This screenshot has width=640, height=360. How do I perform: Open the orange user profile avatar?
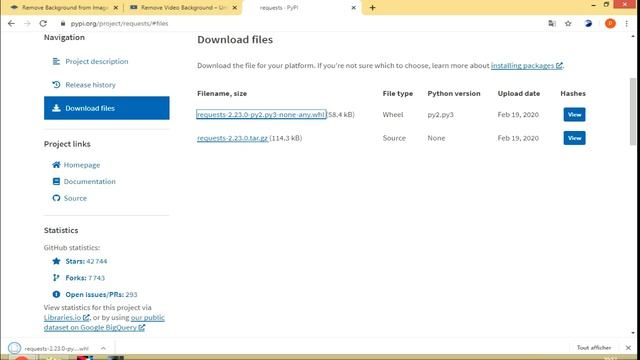(x=610, y=23)
